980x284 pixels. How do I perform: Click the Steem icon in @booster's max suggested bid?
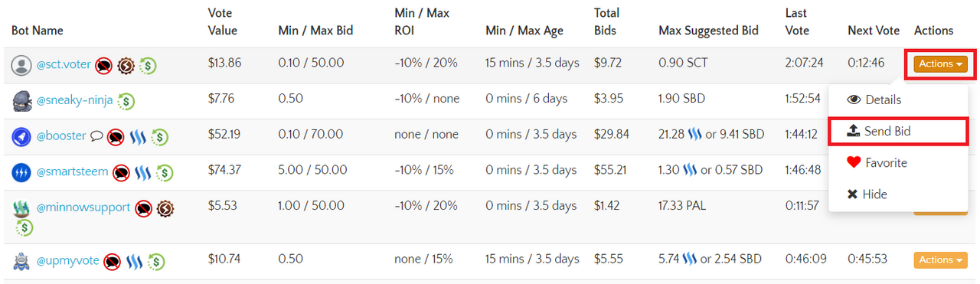click(695, 135)
